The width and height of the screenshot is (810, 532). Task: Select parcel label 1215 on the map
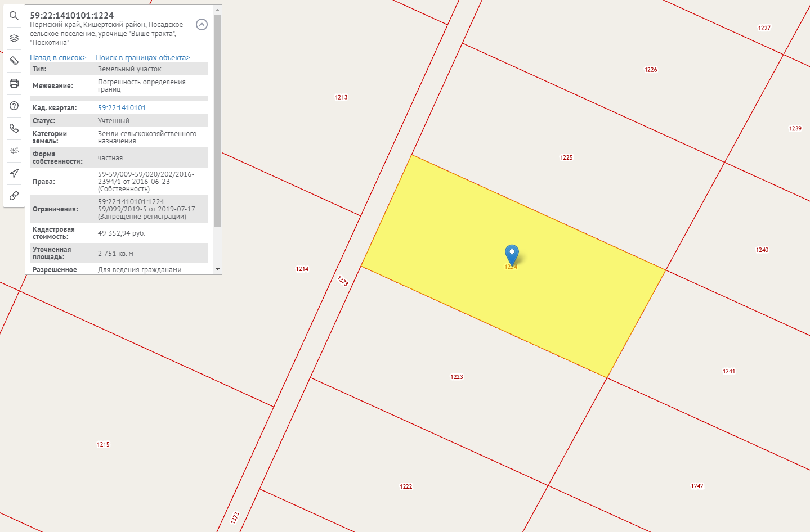104,444
